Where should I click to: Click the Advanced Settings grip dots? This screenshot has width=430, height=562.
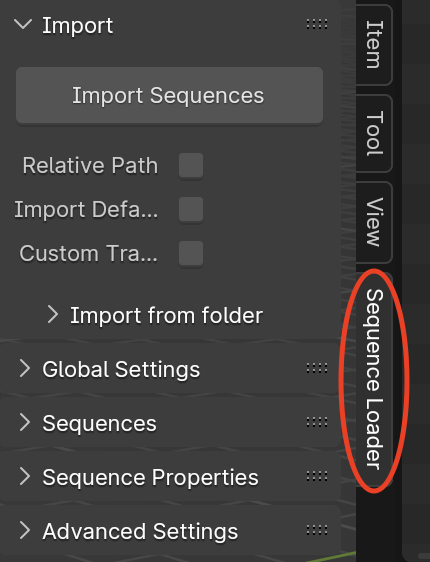[317, 530]
